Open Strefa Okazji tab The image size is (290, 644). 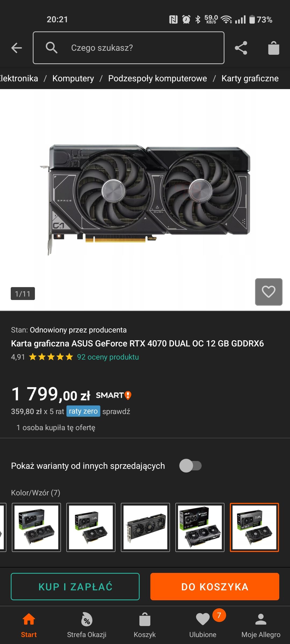(x=87, y=625)
